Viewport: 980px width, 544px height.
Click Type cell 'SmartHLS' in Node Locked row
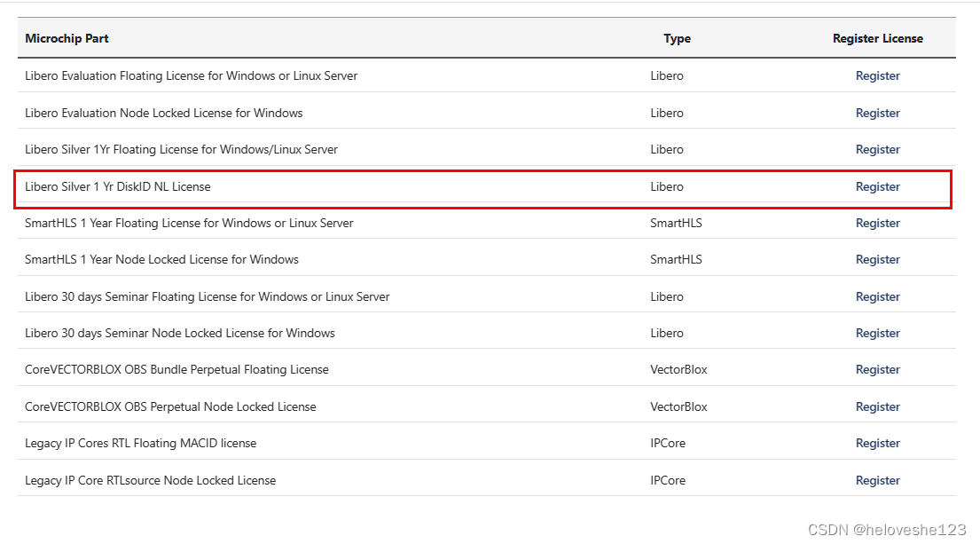click(x=677, y=259)
